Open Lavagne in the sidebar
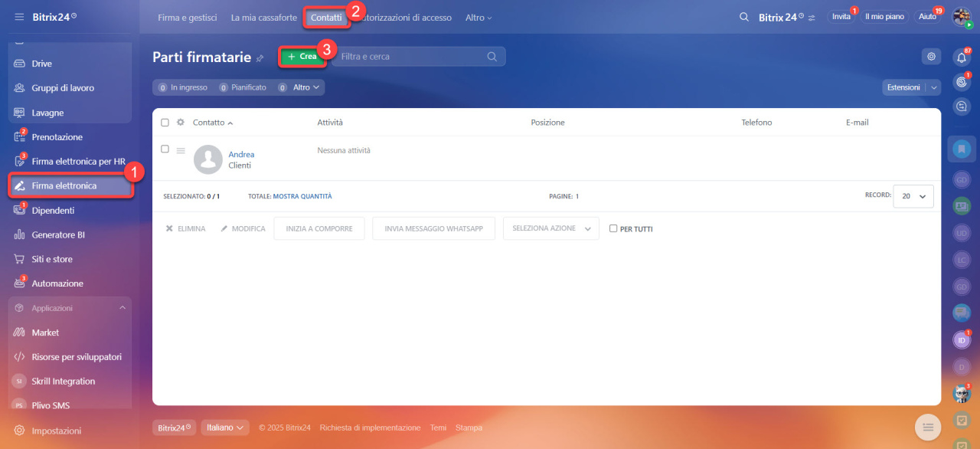The image size is (980, 449). [x=70, y=113]
